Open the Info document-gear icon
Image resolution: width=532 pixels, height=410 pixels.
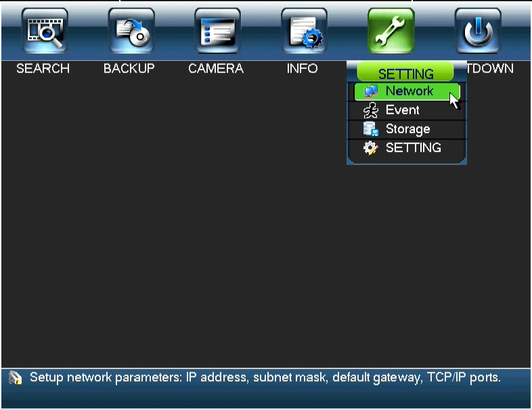pyautogui.click(x=305, y=31)
